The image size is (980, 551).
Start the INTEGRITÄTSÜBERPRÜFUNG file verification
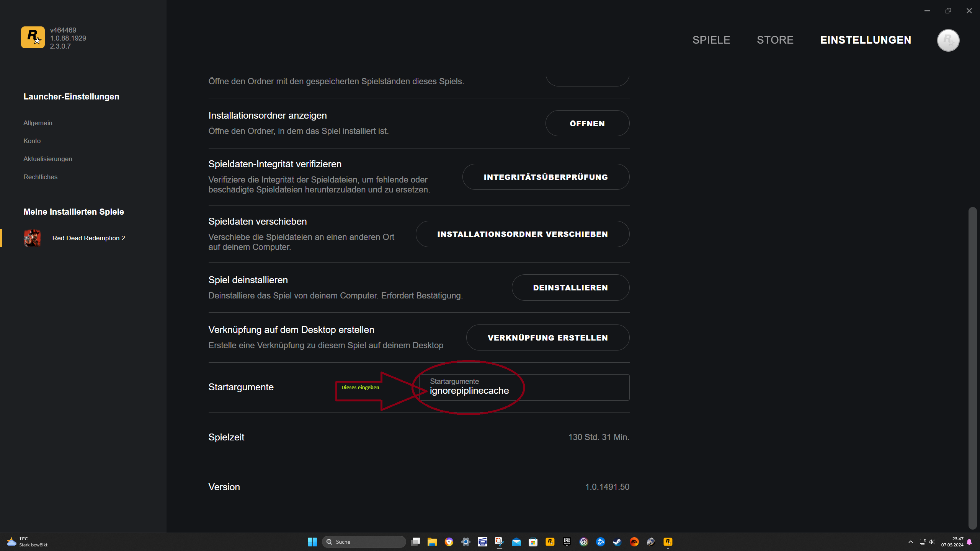tap(546, 177)
